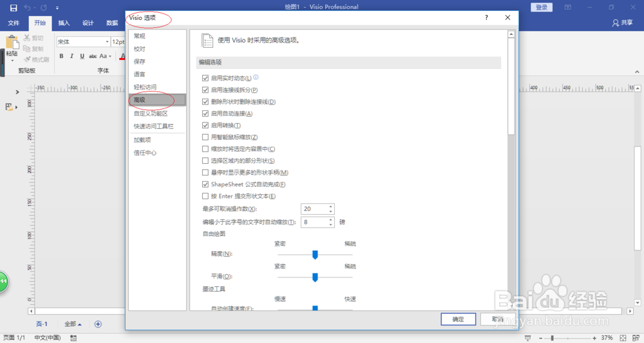Click the zoom in plus icon
The image size is (644, 343).
pyautogui.click(x=594, y=338)
